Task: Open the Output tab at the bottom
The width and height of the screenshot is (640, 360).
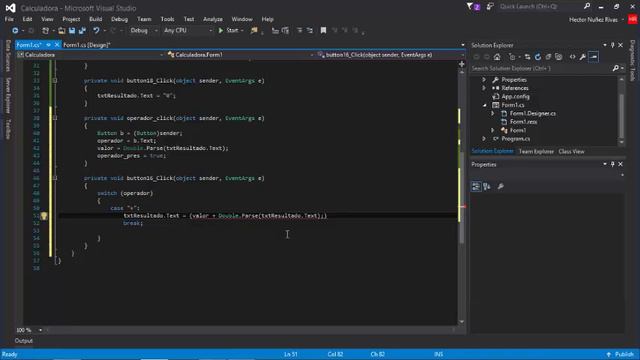Action: tap(24, 341)
